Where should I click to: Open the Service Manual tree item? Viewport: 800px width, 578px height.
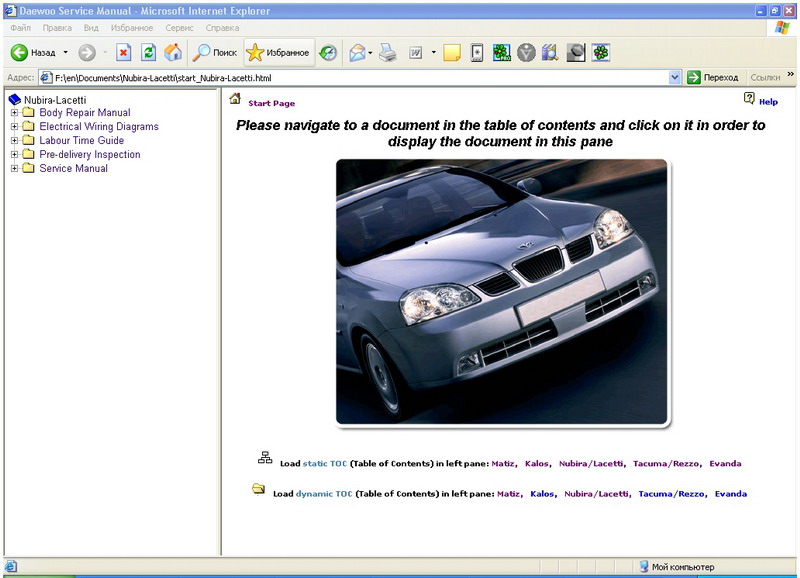[x=73, y=168]
